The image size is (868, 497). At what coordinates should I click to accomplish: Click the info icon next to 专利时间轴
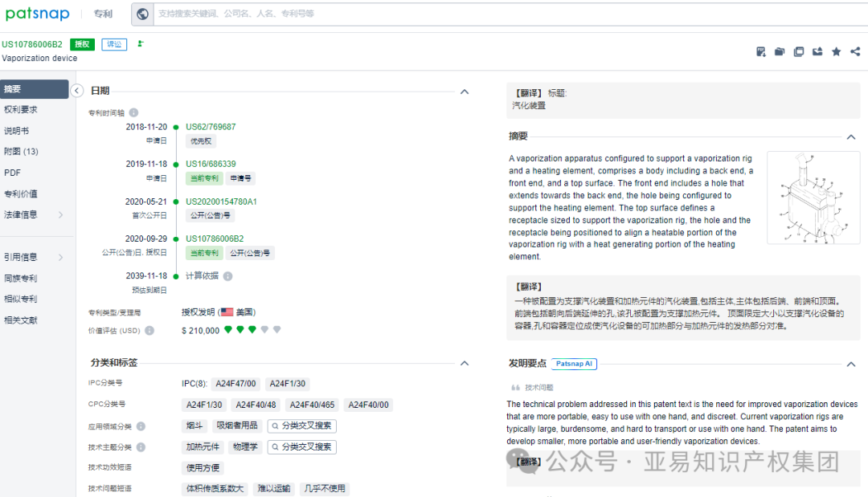(133, 112)
